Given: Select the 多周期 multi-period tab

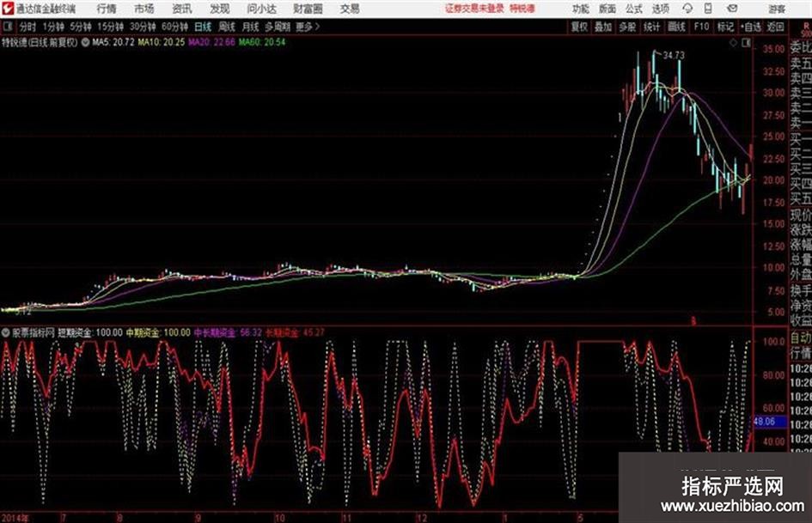Looking at the screenshot, I should coord(278,27).
